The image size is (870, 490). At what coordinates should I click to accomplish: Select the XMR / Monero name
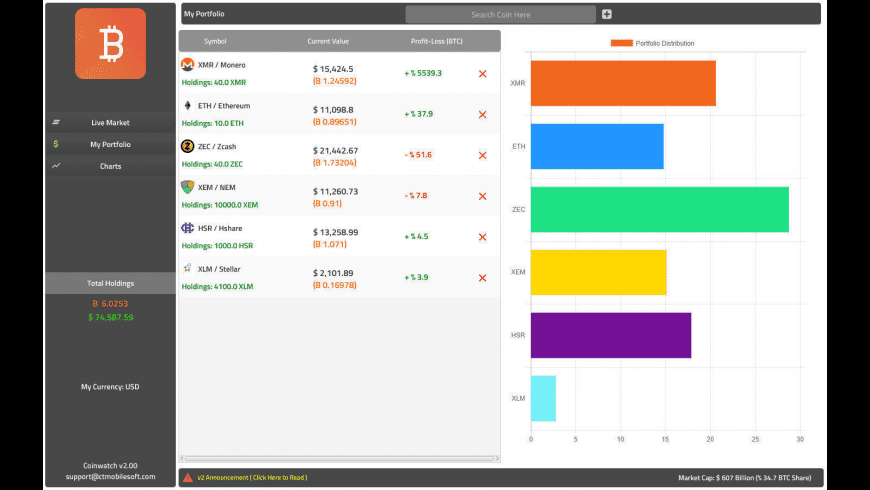[221, 65]
